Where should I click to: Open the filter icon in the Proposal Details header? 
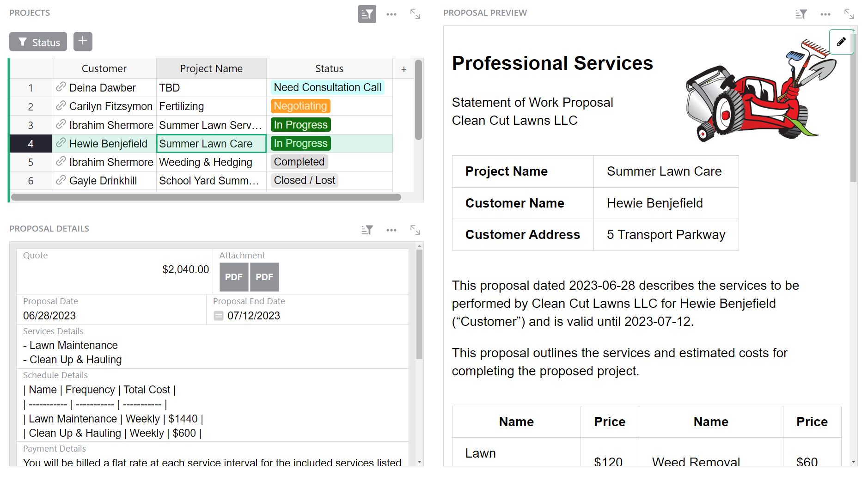coord(367,230)
